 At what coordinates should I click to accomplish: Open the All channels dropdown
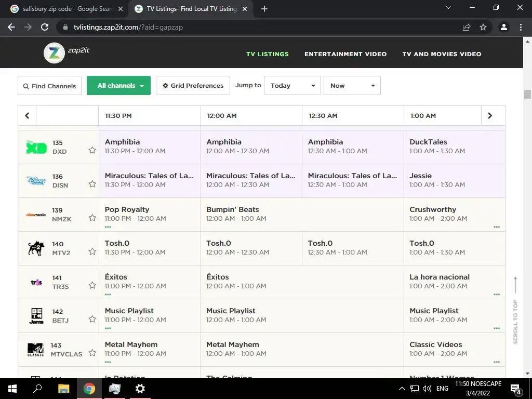(119, 86)
